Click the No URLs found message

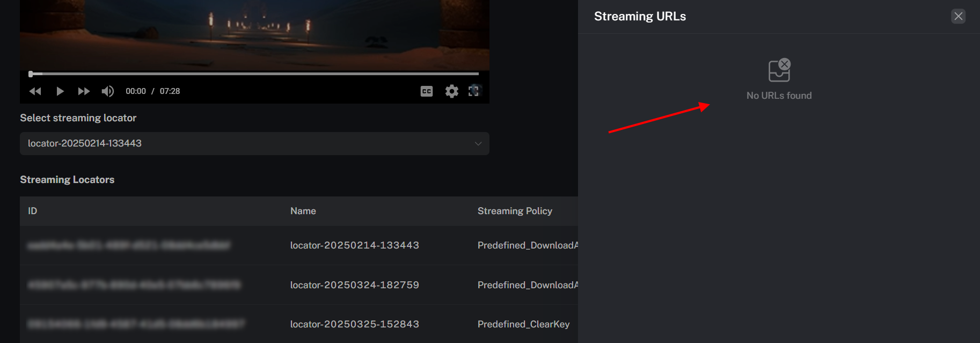779,96
